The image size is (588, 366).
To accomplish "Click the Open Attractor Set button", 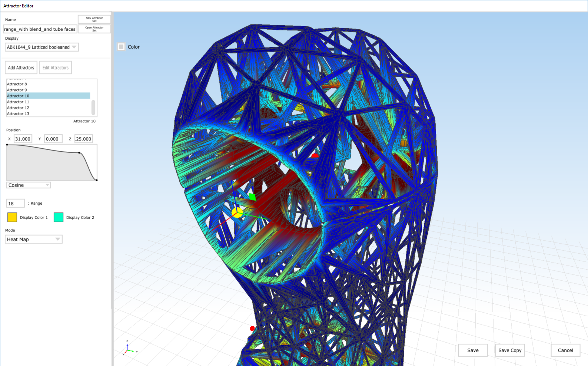I will tap(94, 29).
